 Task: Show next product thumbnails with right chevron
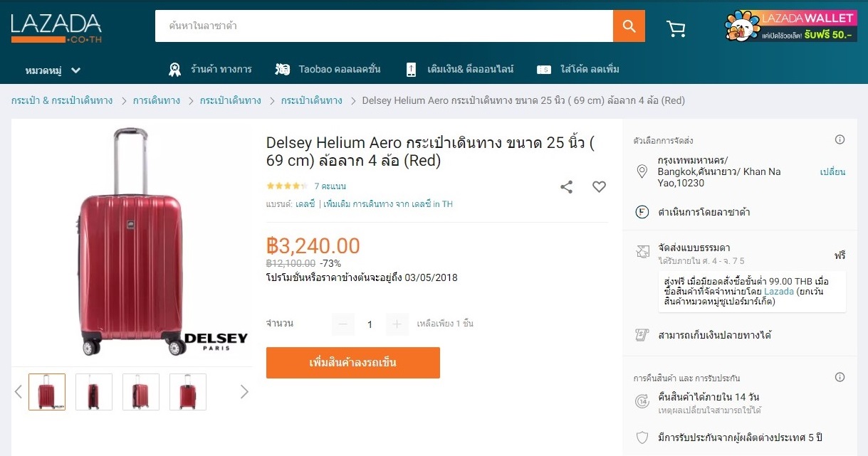244,391
